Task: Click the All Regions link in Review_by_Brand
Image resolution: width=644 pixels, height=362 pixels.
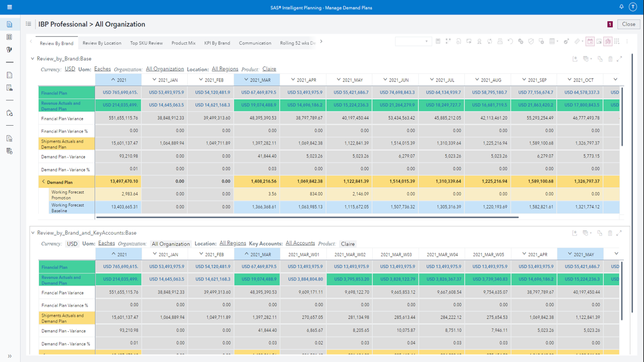Action: 225,69
